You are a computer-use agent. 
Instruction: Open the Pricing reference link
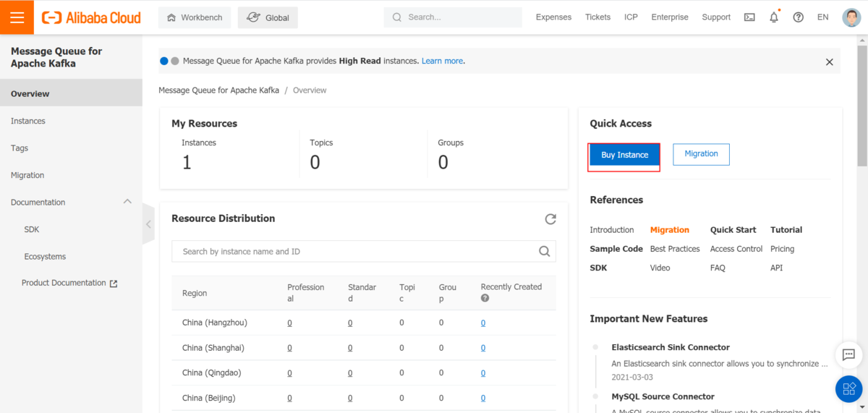pos(782,249)
